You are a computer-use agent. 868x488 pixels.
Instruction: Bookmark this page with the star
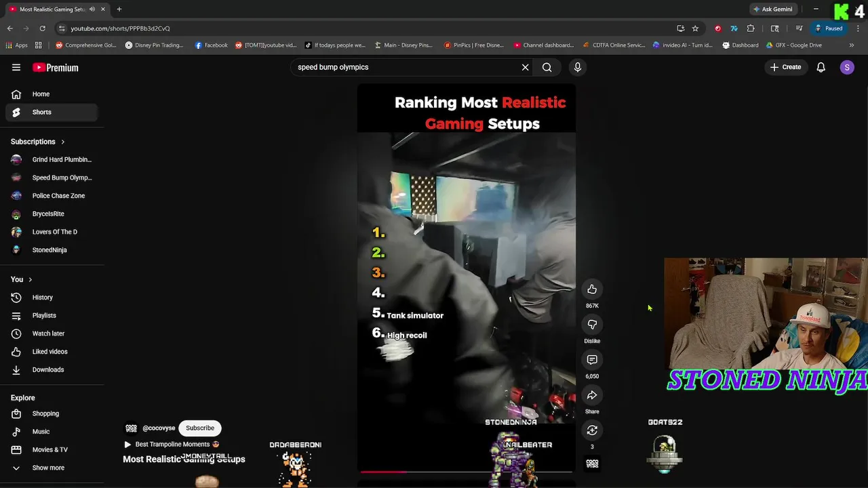(x=695, y=28)
